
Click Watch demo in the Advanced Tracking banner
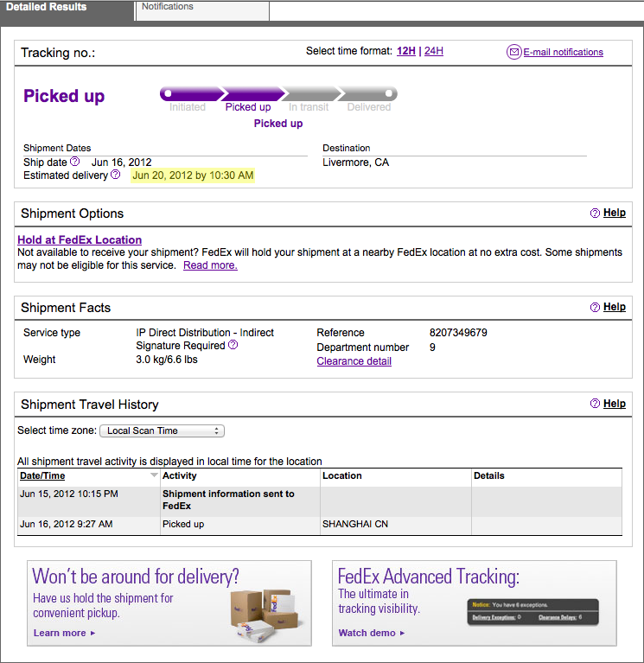tap(371, 633)
